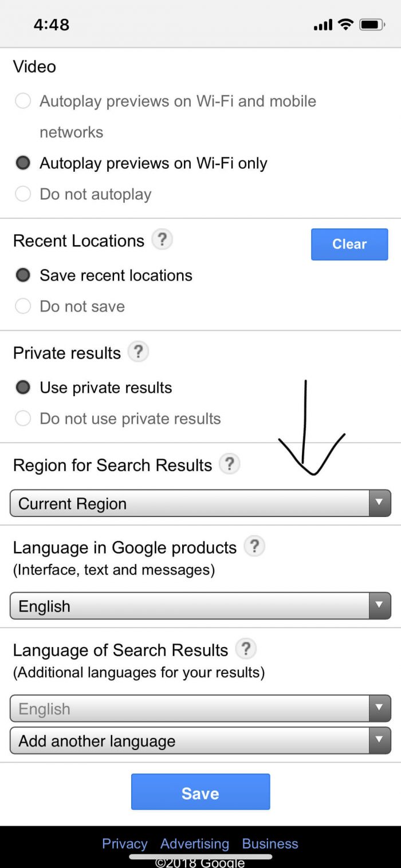Viewport: 401px width, 868px height.
Task: Tap the cellular signal bars icon
Action: coord(323,25)
